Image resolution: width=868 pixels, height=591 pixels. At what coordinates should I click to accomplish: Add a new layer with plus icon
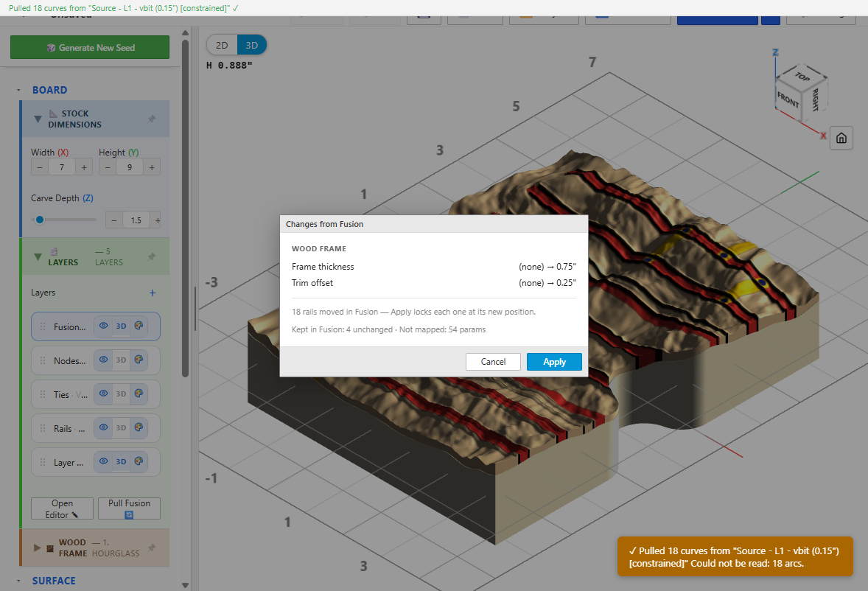click(x=153, y=293)
